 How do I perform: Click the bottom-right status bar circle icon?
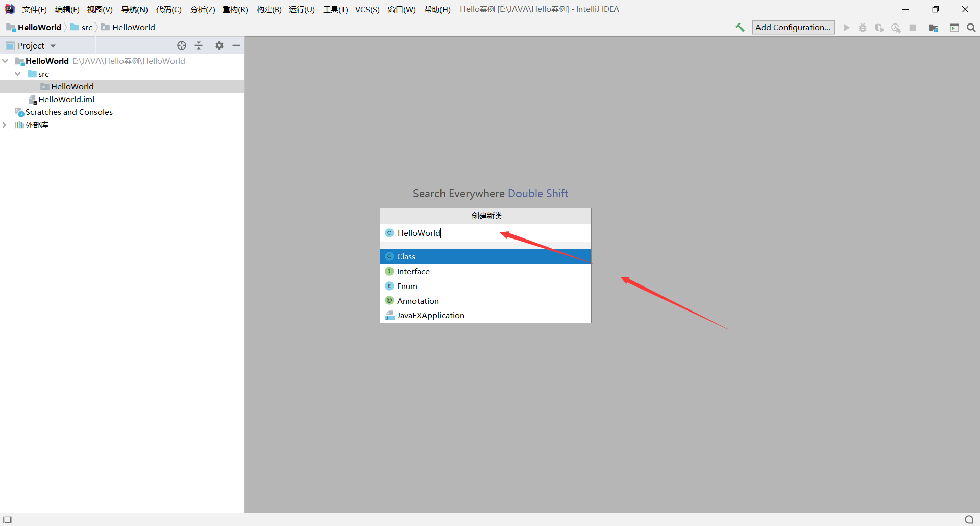(x=969, y=520)
